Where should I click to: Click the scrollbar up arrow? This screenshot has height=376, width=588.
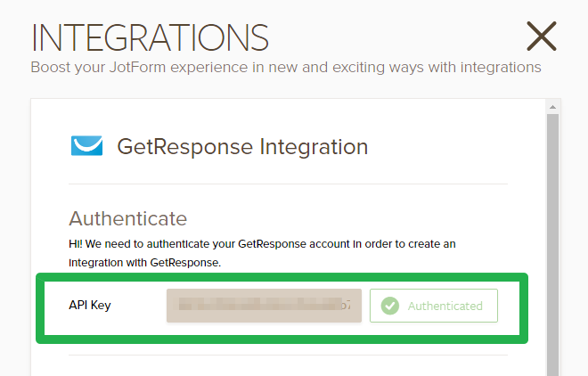click(x=553, y=108)
